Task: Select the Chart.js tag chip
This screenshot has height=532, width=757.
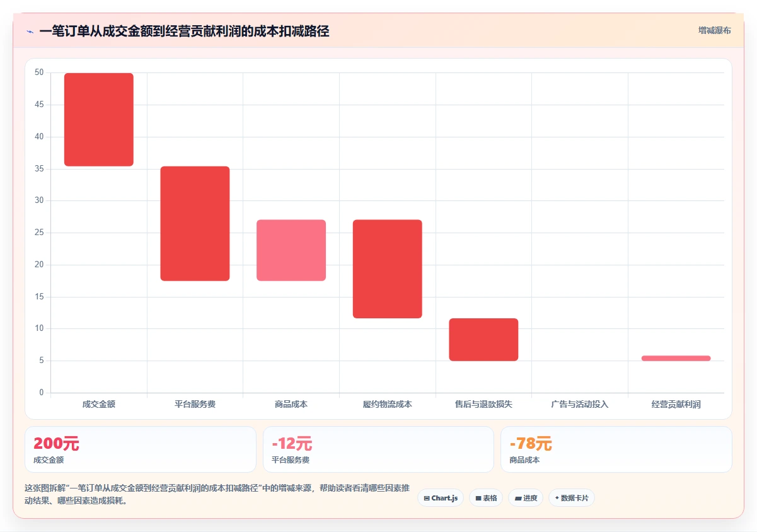Action: tap(441, 498)
